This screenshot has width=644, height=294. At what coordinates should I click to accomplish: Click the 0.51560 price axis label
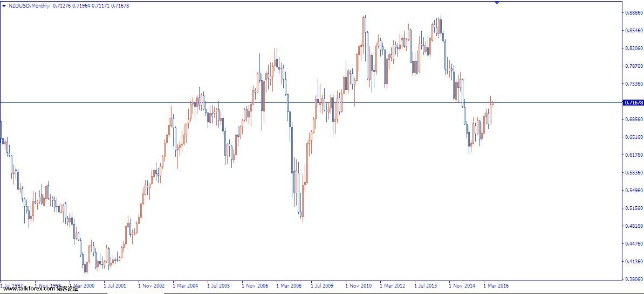pyautogui.click(x=634, y=208)
